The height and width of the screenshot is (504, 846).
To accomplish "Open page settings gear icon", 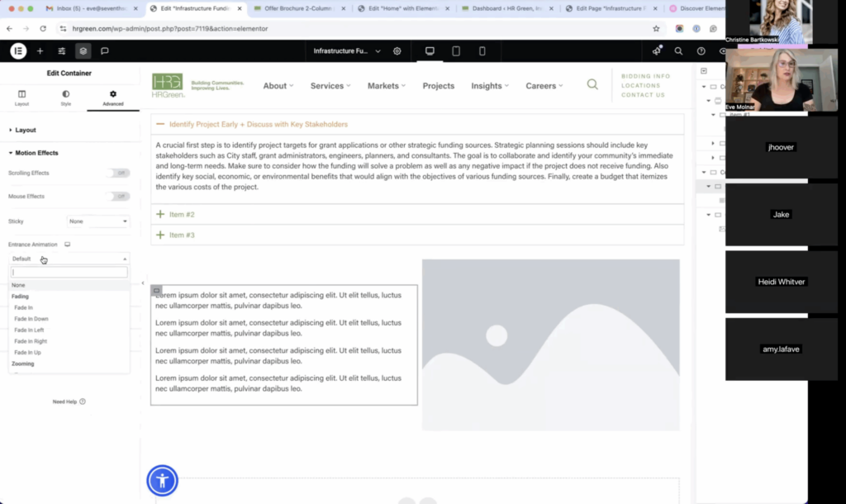I will click(x=397, y=50).
